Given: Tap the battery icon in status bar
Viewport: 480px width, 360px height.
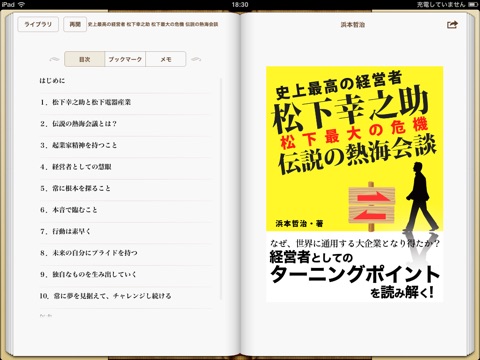Looking at the screenshot, I should 473,5.
